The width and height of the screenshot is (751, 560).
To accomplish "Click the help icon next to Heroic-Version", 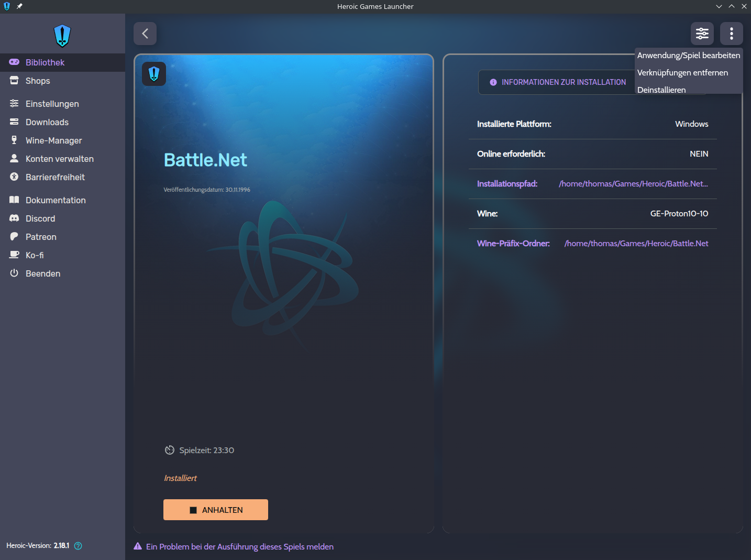I will (x=78, y=546).
